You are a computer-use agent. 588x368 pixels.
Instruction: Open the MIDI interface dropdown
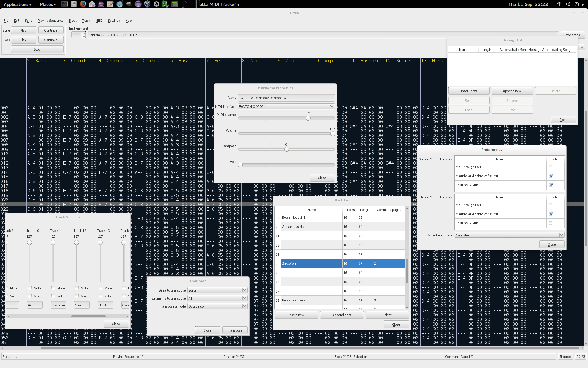pos(286,106)
